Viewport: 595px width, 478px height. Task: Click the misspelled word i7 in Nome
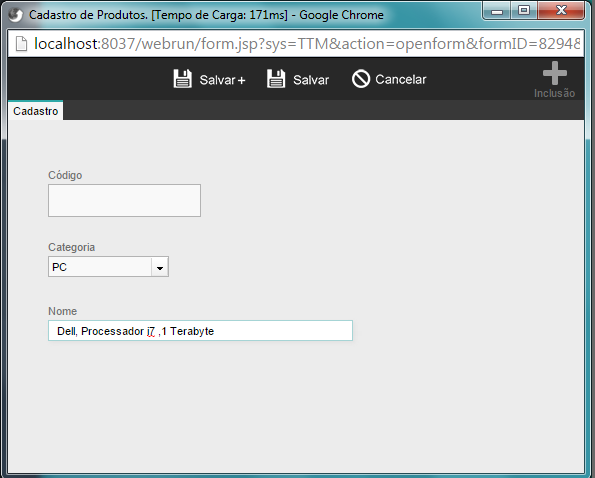pyautogui.click(x=151, y=331)
